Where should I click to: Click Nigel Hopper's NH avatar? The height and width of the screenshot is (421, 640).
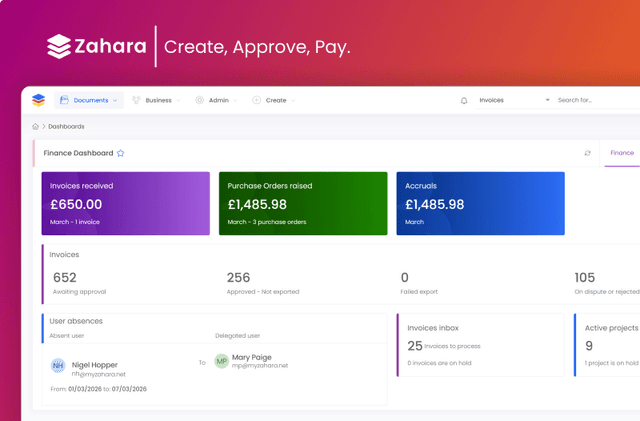click(x=58, y=365)
